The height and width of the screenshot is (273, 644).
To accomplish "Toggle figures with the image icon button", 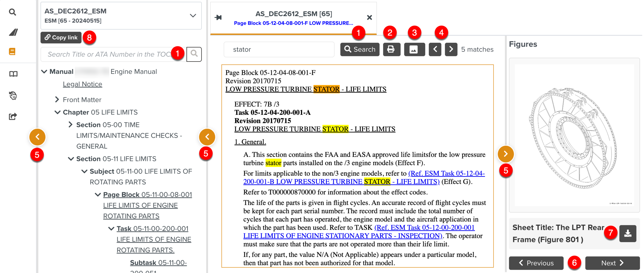I will tap(414, 49).
